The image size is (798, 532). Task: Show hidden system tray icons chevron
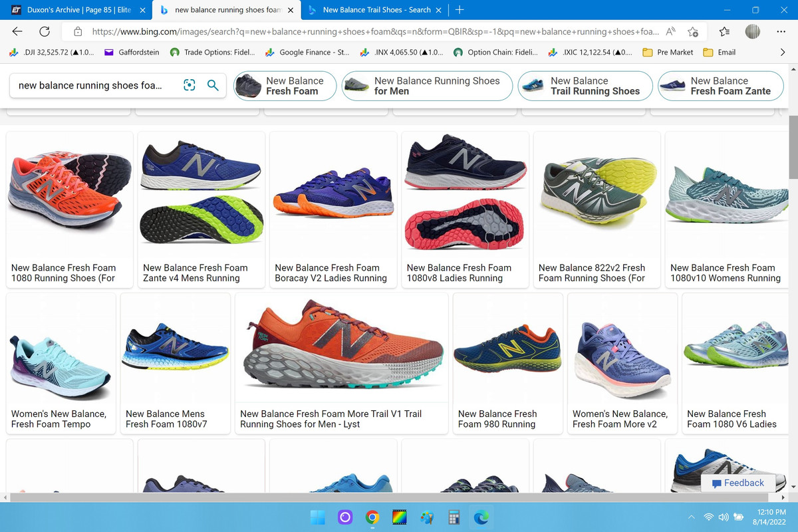coord(691,517)
